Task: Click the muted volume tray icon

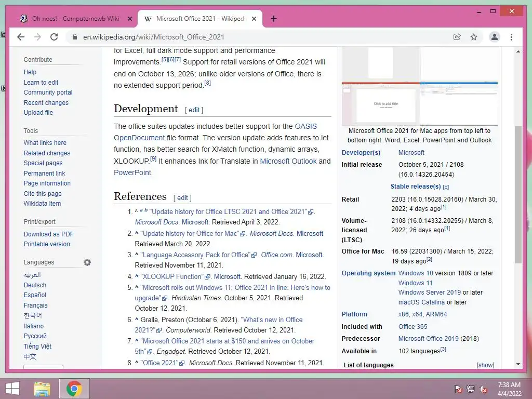Action: coord(483,389)
